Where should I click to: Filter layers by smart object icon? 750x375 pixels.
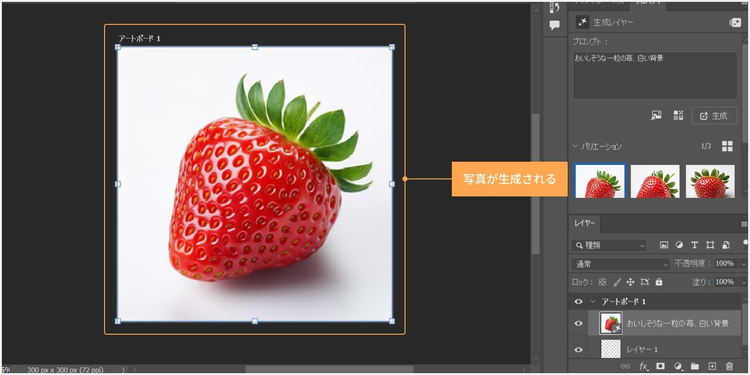pos(726,245)
